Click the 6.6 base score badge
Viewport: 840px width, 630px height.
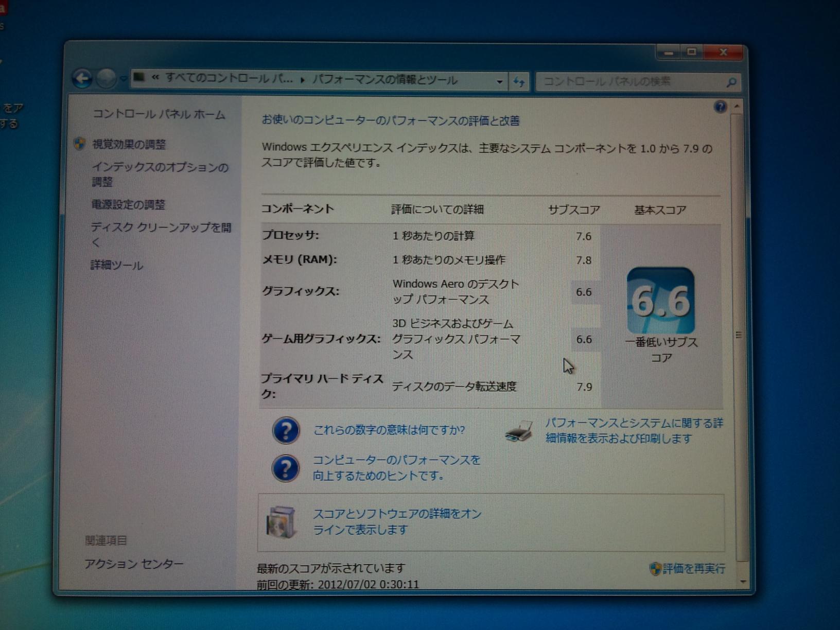[x=660, y=301]
